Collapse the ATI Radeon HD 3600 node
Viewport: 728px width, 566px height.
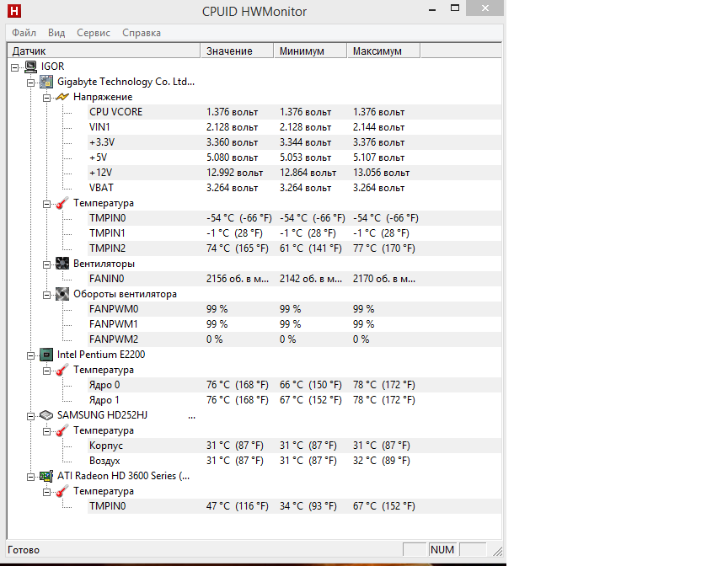(x=30, y=477)
